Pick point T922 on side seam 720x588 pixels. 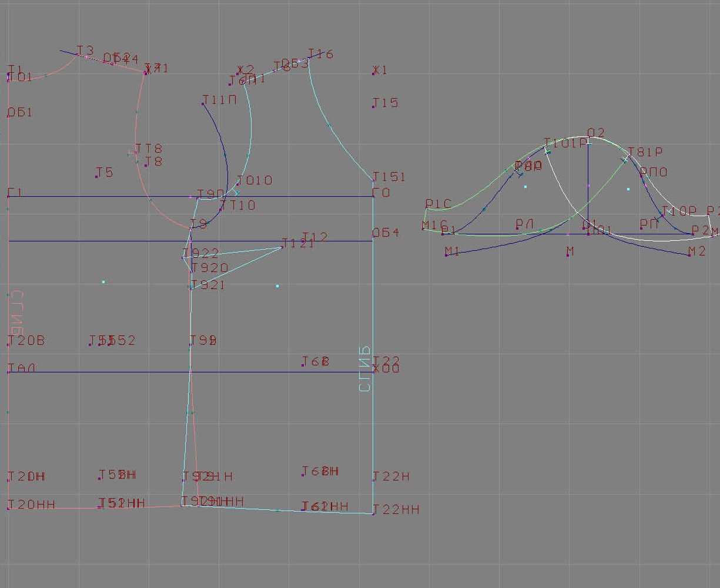tap(183, 257)
